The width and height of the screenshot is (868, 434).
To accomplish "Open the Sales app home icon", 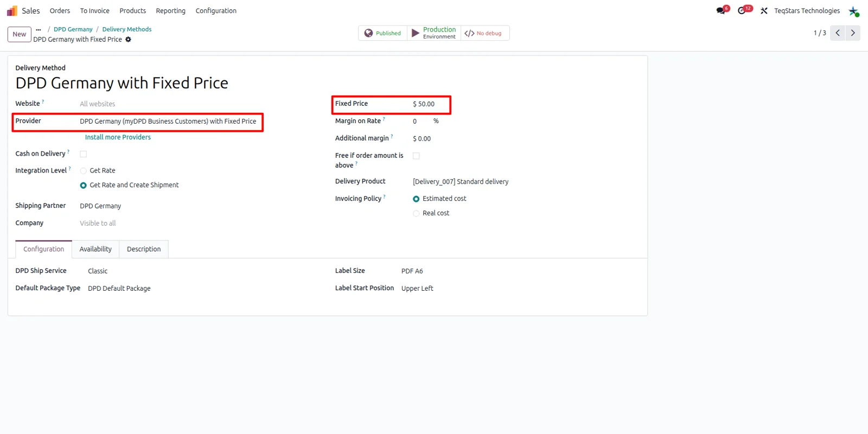I will [x=12, y=11].
